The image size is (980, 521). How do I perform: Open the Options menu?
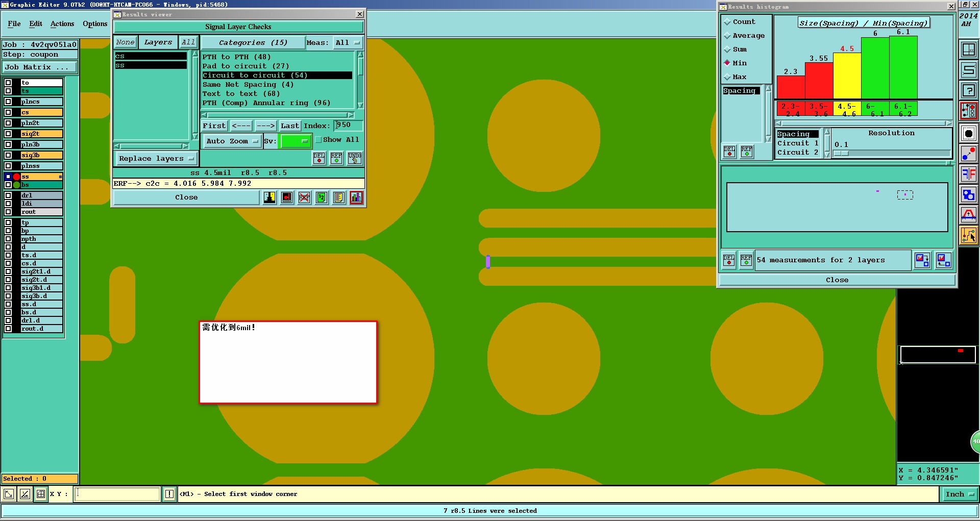coord(95,24)
